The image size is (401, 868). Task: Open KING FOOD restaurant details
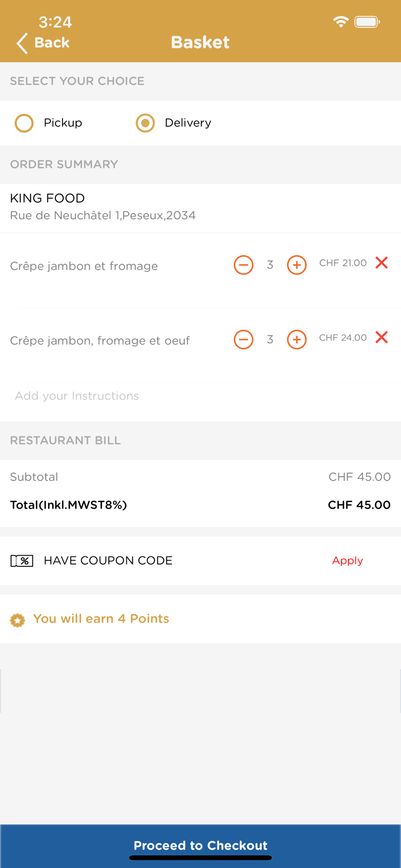200,207
